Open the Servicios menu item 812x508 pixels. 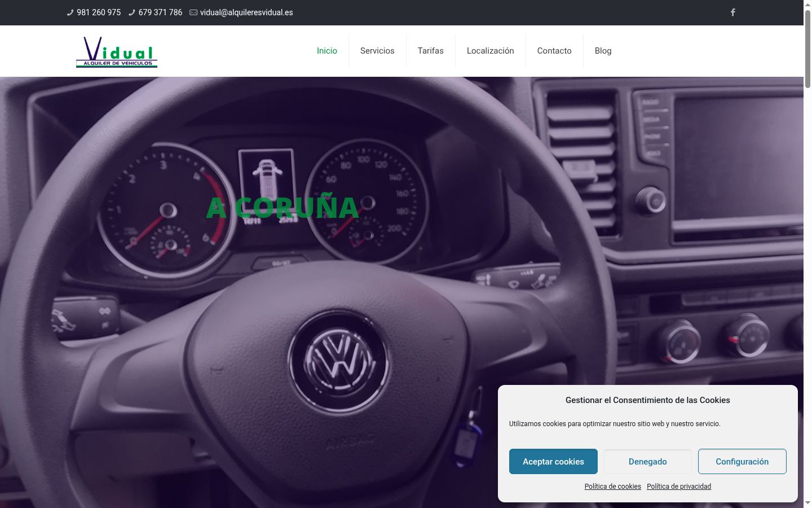(377, 51)
